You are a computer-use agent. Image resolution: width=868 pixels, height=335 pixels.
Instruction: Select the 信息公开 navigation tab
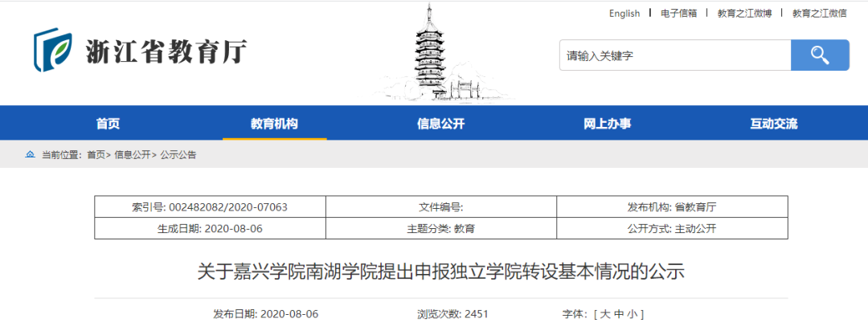(x=440, y=124)
